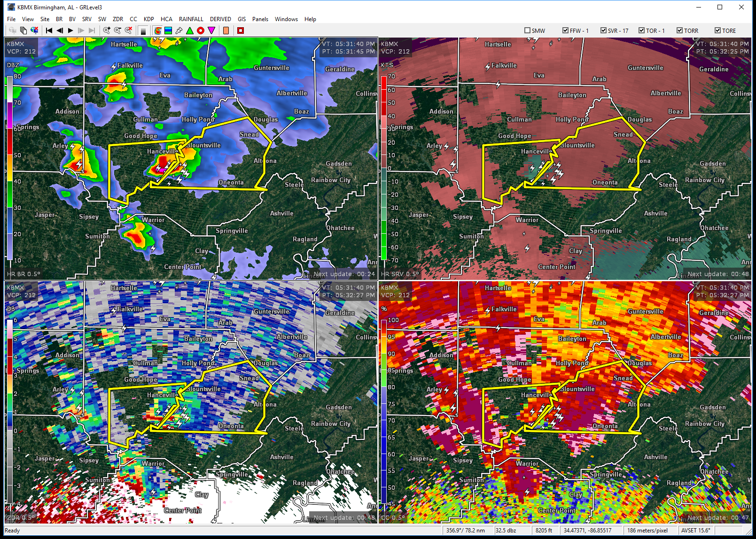Viewport: 756px width, 539px height.
Task: Click the disconnect globe icon with red X
Action: click(x=34, y=31)
